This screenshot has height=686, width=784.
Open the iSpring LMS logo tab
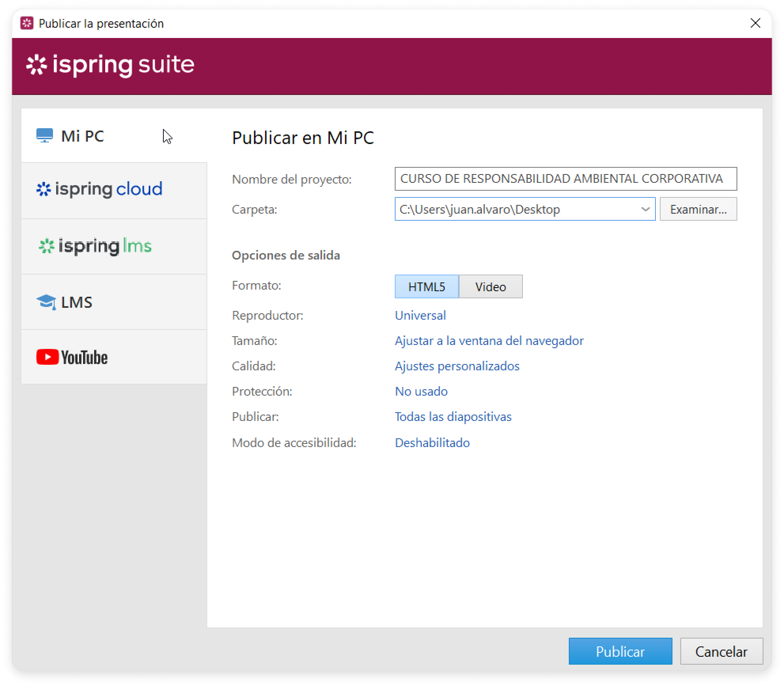click(95, 246)
